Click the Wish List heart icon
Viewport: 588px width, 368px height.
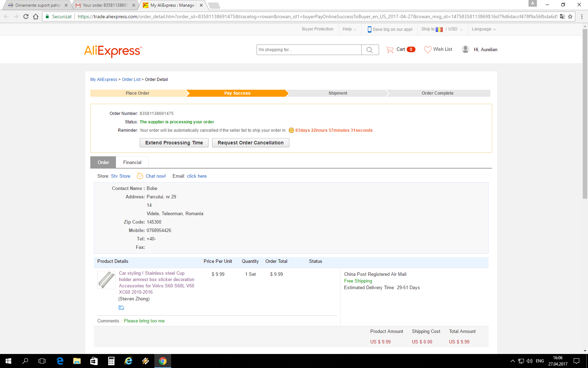pyautogui.click(x=427, y=49)
